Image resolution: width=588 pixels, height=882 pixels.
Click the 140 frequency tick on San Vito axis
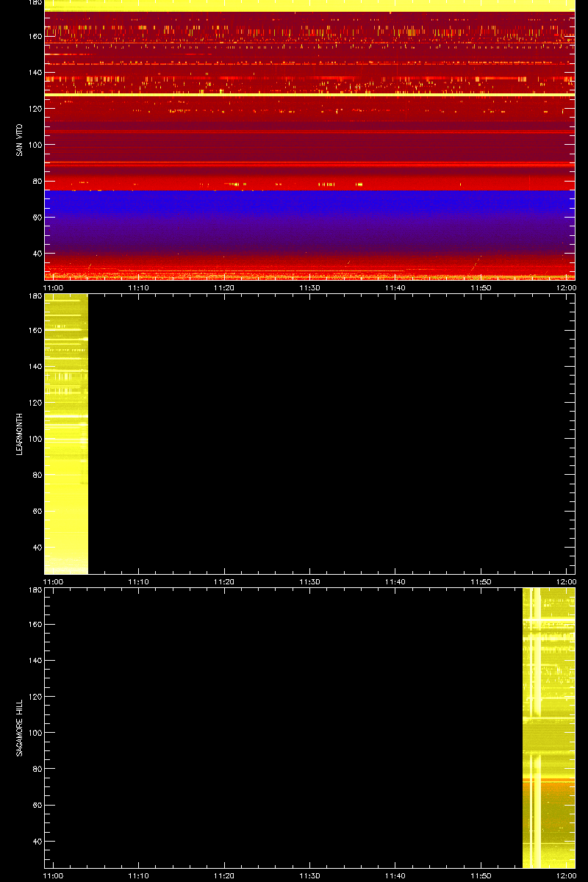[x=35, y=72]
